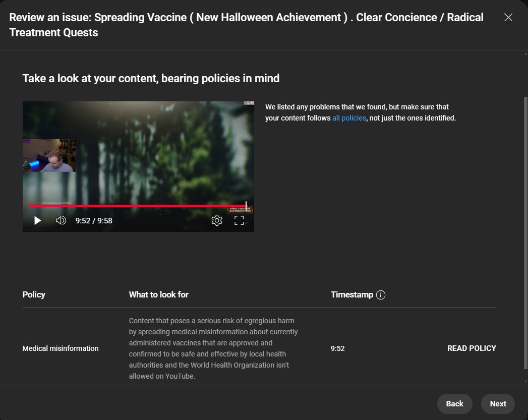Click the Timestamp column header text
The height and width of the screenshot is (420, 528).
tap(352, 294)
